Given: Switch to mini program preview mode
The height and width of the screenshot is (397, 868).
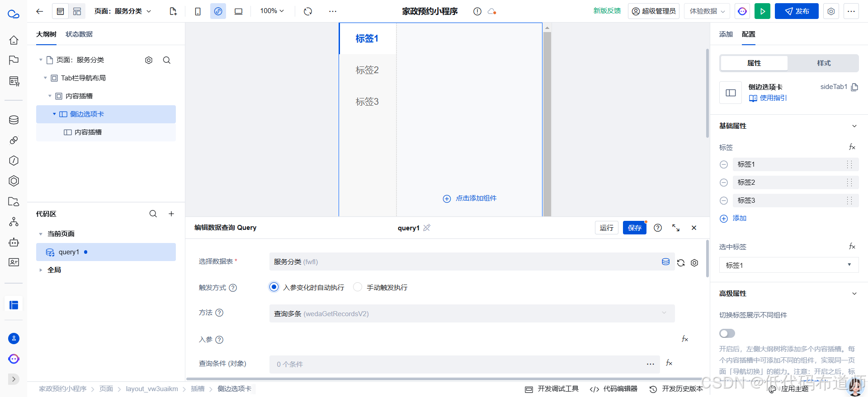Looking at the screenshot, I should [218, 11].
